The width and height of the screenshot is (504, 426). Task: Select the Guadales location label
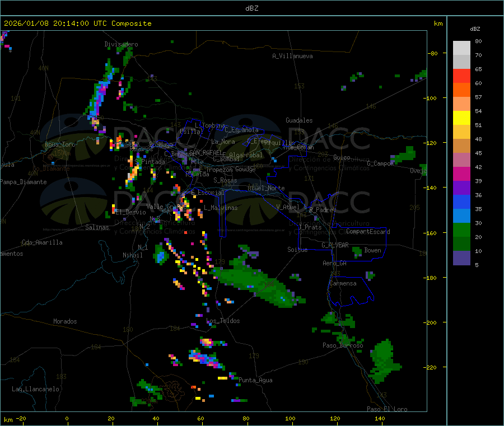[x=299, y=120]
